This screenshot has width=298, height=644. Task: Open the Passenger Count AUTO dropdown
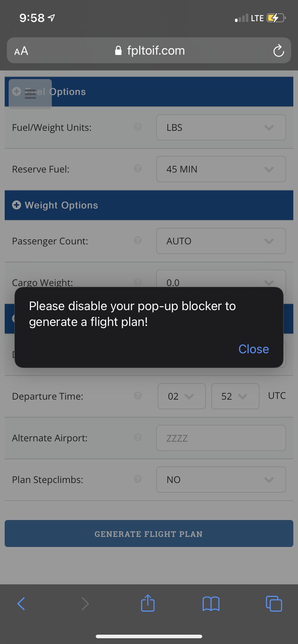pos(221,241)
